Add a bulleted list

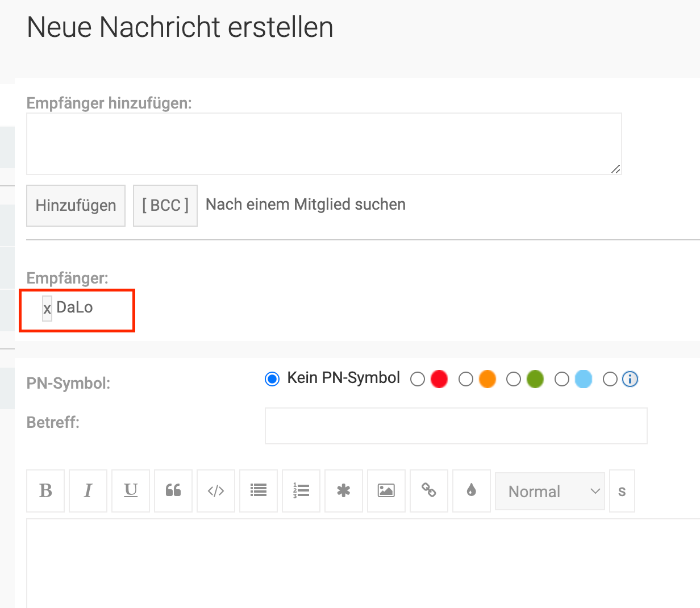(259, 491)
